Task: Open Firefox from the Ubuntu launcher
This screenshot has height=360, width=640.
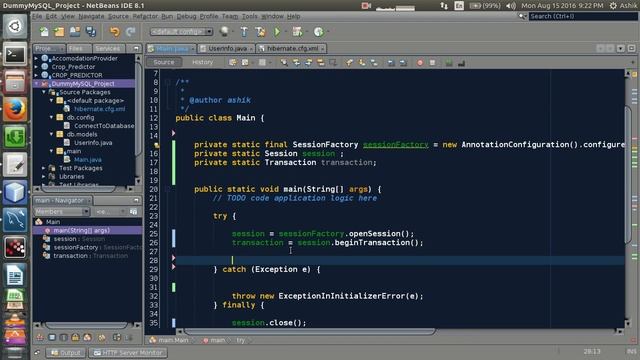Action: pos(15,109)
